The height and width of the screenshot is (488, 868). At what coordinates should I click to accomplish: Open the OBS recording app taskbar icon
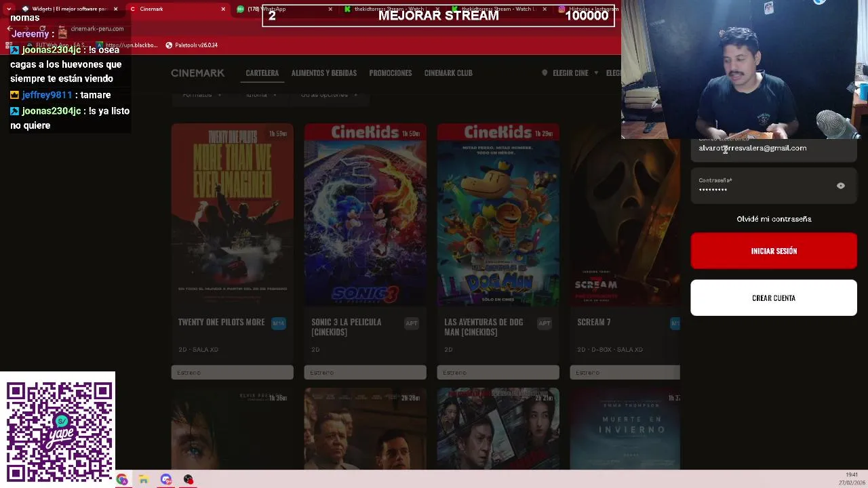(x=189, y=480)
